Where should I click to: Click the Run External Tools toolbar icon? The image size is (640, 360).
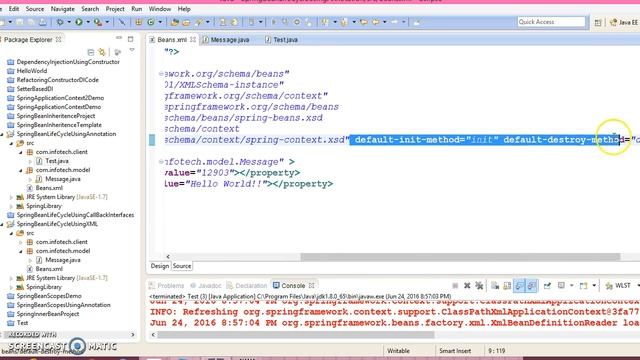(x=98, y=22)
